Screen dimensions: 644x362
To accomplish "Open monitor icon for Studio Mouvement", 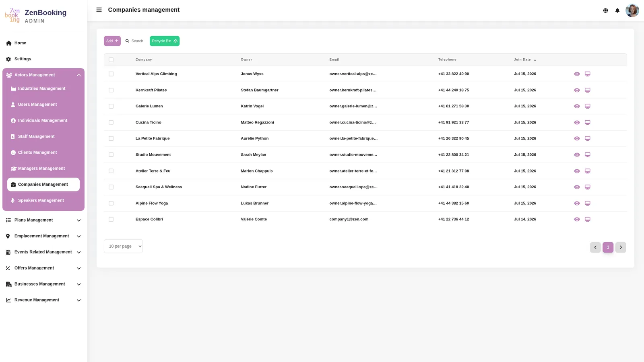I will coord(587,155).
